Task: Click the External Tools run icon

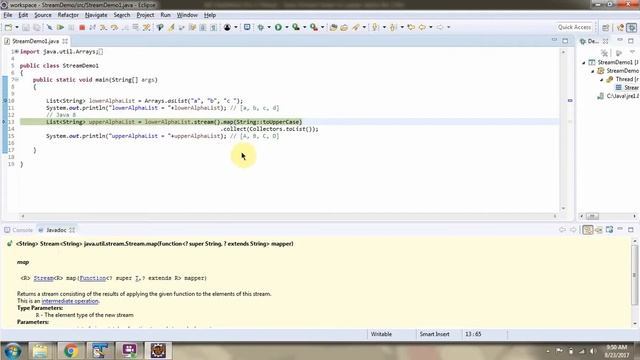Action: pyautogui.click(x=313, y=27)
